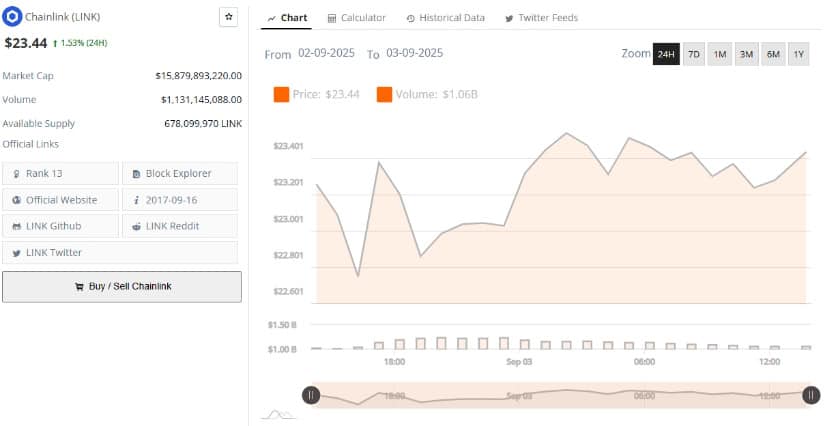Click the line chart icon beside Chart
This screenshot has width=825, height=426.
(x=271, y=18)
